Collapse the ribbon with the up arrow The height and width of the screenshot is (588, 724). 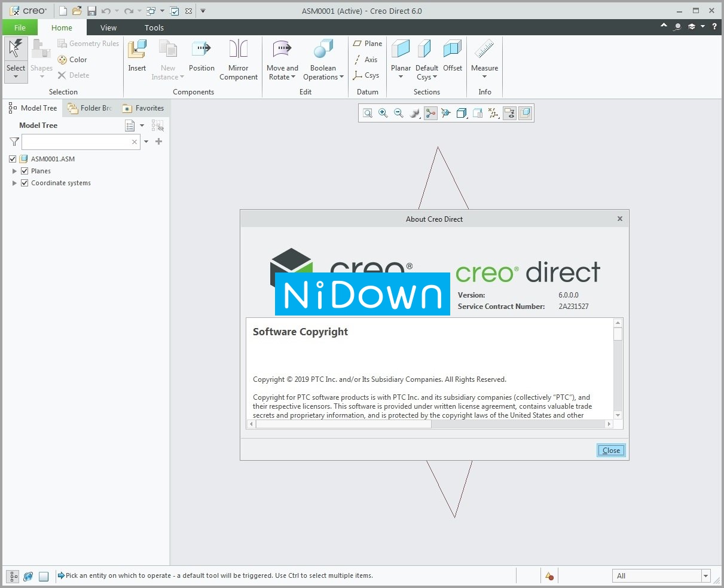coord(664,26)
